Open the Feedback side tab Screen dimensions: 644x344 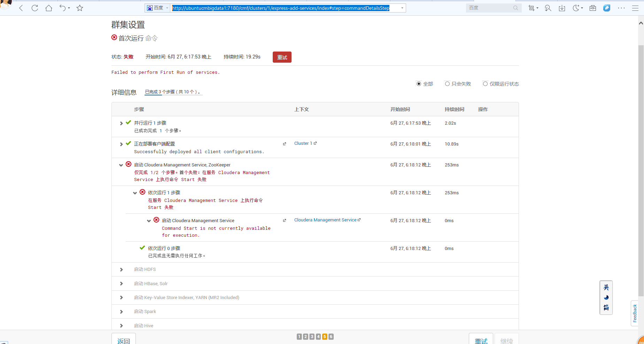point(635,313)
